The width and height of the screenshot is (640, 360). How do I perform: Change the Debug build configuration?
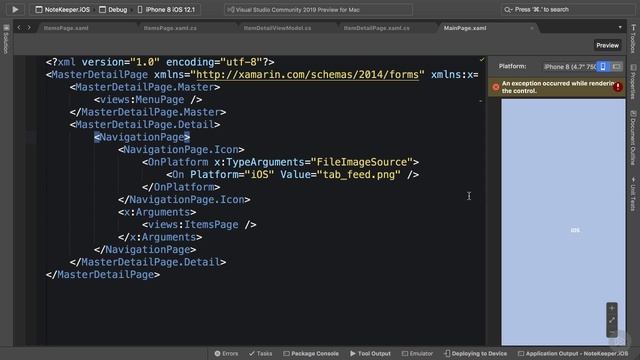(113, 9)
